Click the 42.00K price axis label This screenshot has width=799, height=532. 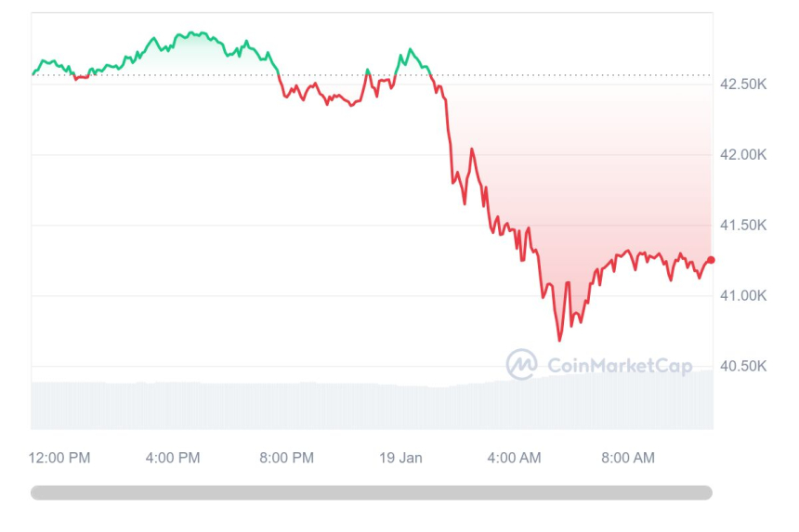point(743,155)
